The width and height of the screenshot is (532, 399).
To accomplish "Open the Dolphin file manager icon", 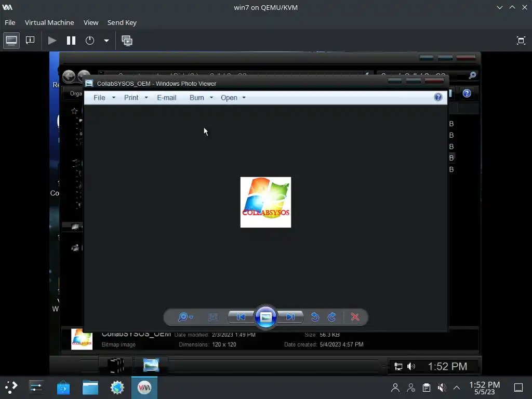I will click(90, 388).
